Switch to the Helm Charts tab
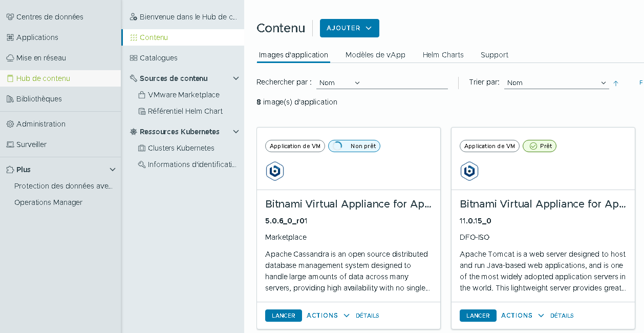 click(x=443, y=55)
